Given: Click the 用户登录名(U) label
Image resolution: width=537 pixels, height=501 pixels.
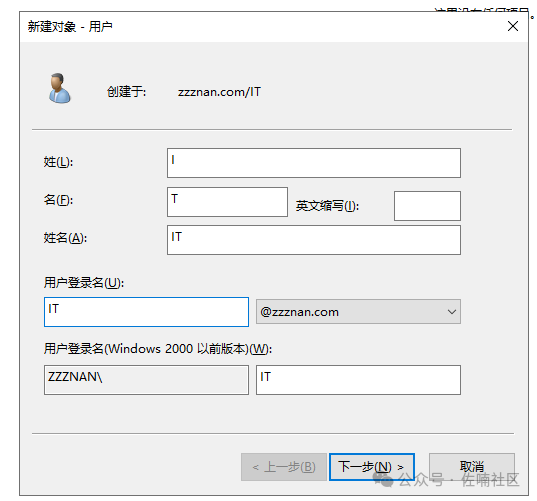Looking at the screenshot, I should point(84,283).
